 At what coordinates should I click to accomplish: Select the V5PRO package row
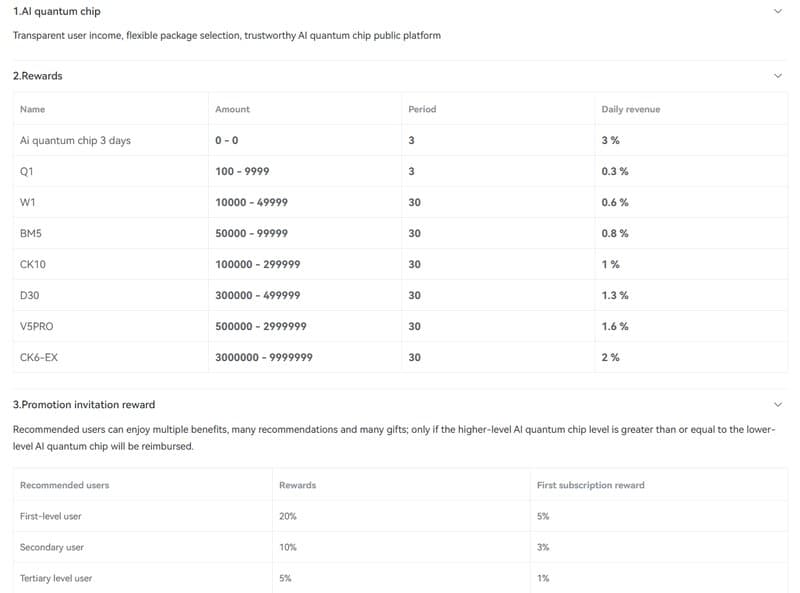(401, 327)
